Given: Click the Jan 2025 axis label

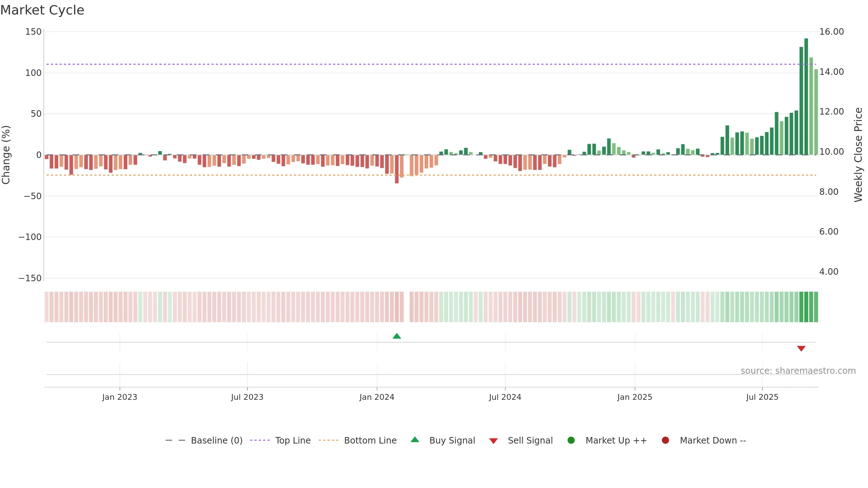Looking at the screenshot, I should [635, 397].
